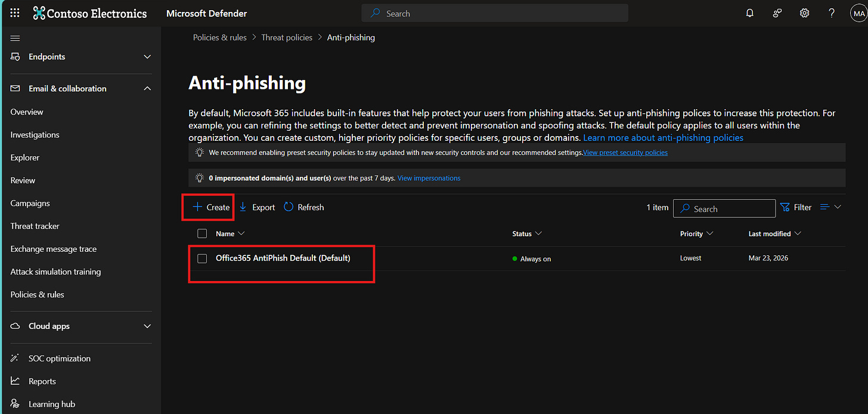
Task: Open the help question mark icon
Action: (x=832, y=13)
